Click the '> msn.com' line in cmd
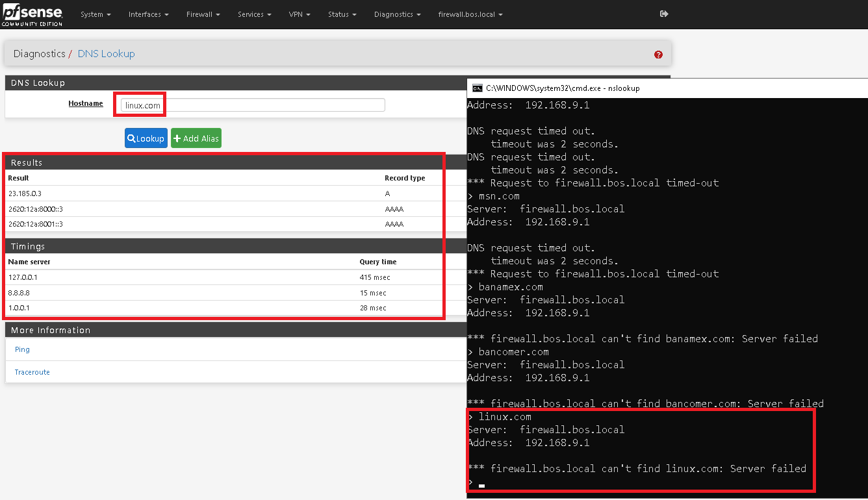This screenshot has width=868, height=500. point(493,196)
